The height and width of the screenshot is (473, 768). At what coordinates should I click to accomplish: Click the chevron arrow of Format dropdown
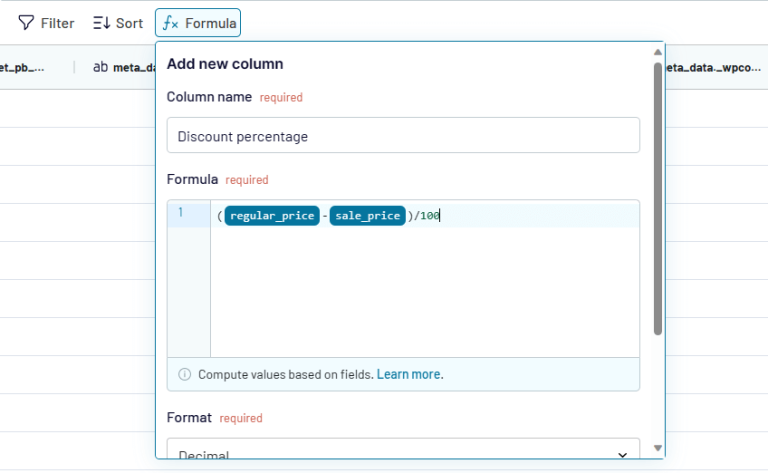[623, 454]
